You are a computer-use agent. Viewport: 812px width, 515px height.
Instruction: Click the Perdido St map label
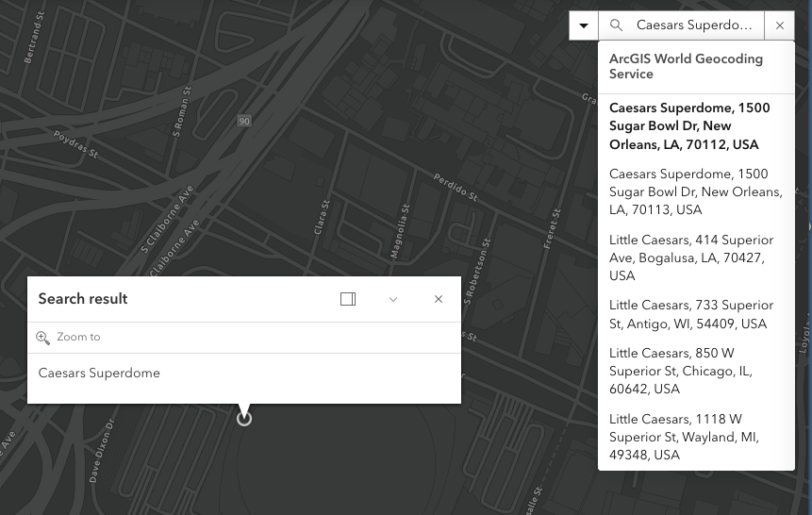(x=456, y=188)
